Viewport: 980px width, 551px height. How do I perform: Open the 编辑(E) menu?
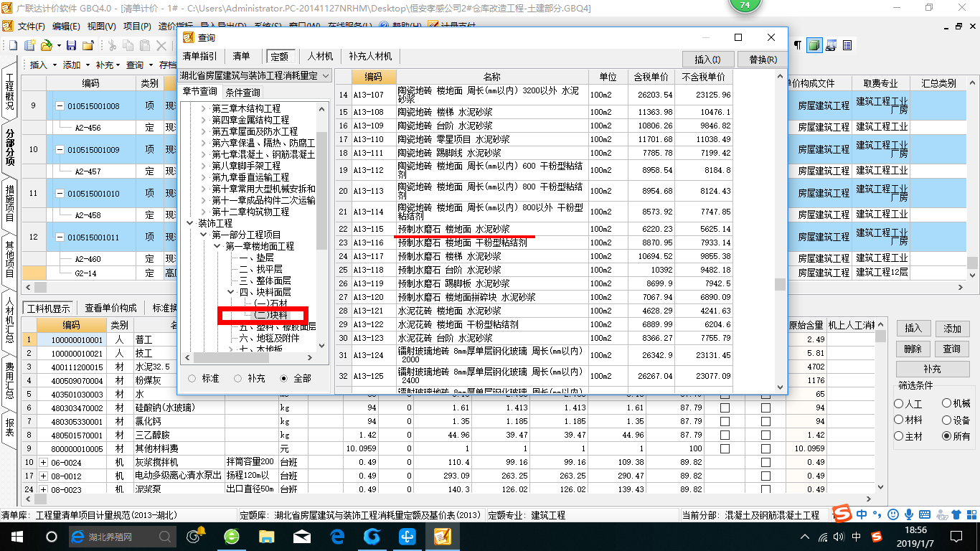point(66,27)
